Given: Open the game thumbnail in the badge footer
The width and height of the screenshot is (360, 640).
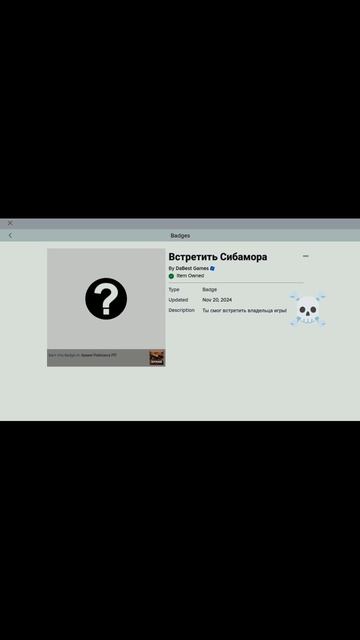Looking at the screenshot, I should [x=157, y=358].
